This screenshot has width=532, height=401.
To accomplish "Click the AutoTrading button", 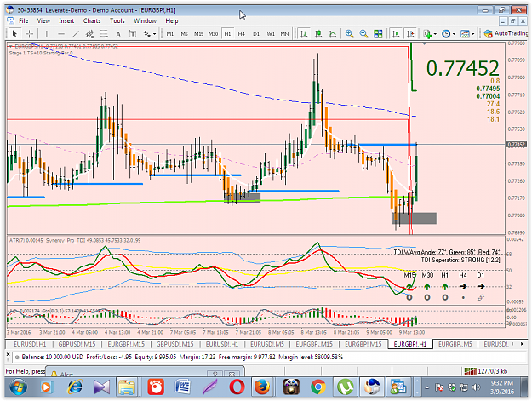I will [506, 33].
